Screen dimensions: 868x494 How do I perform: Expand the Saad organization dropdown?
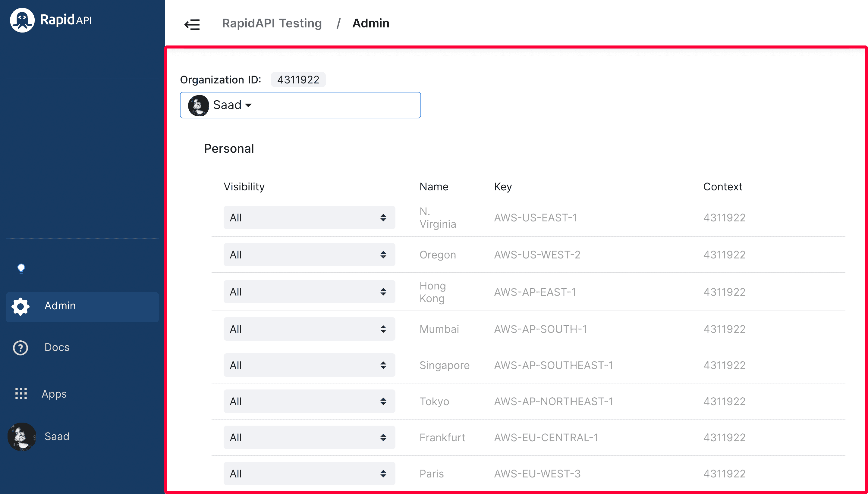click(x=300, y=105)
